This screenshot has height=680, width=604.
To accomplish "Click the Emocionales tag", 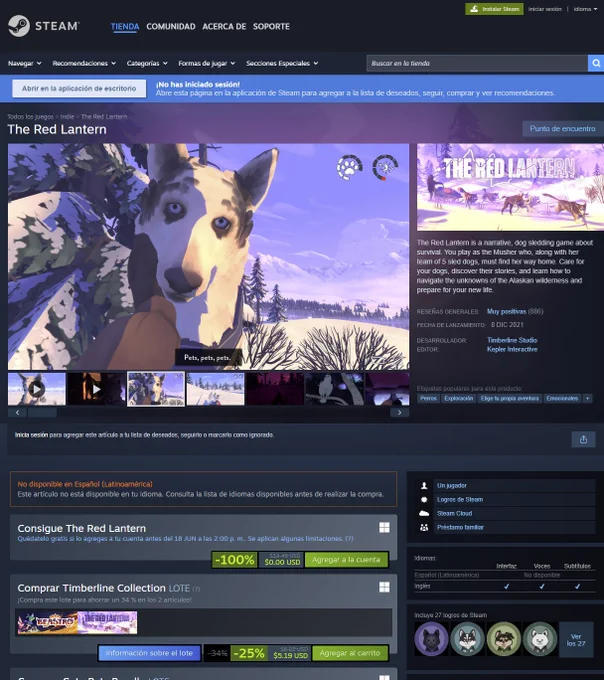I will point(562,398).
